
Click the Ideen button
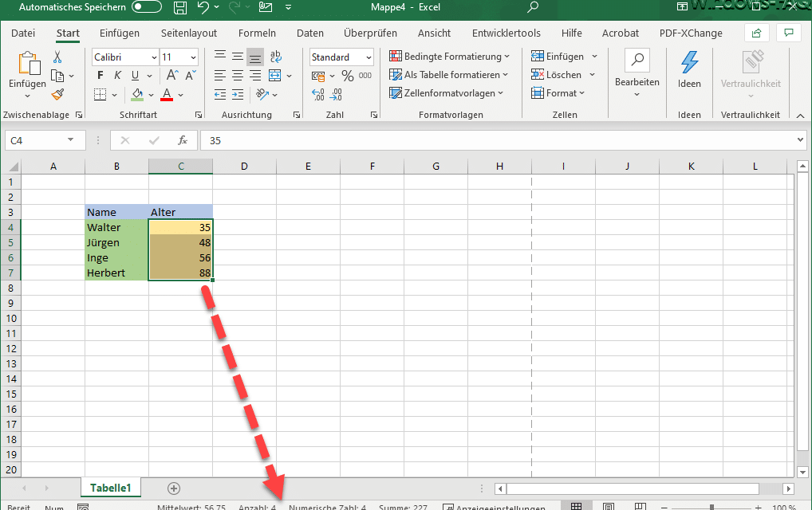[x=689, y=70]
